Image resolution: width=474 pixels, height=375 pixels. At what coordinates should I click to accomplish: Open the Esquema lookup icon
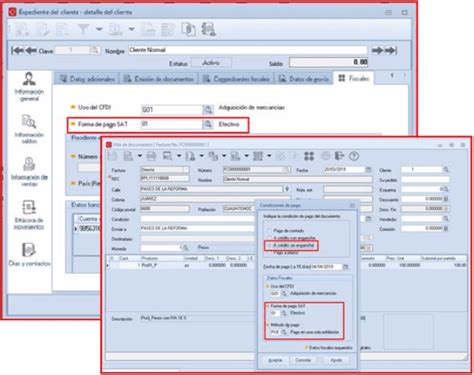coord(445,189)
